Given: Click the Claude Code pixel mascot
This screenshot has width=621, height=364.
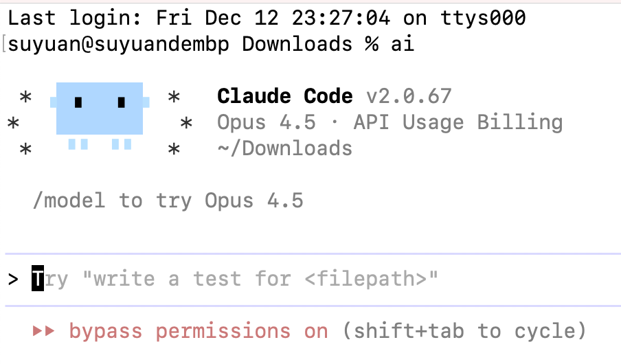Looking at the screenshot, I should click(x=100, y=110).
